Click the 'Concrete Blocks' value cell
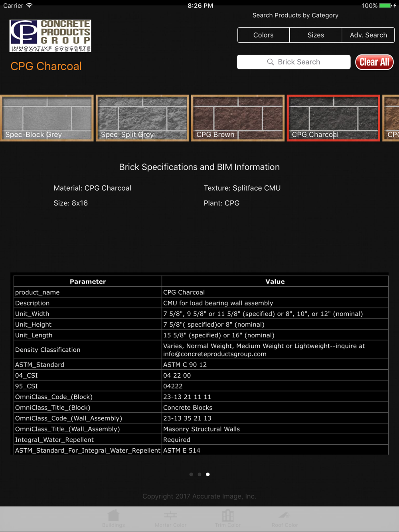Screen dimensions: 399x532 tap(275, 408)
